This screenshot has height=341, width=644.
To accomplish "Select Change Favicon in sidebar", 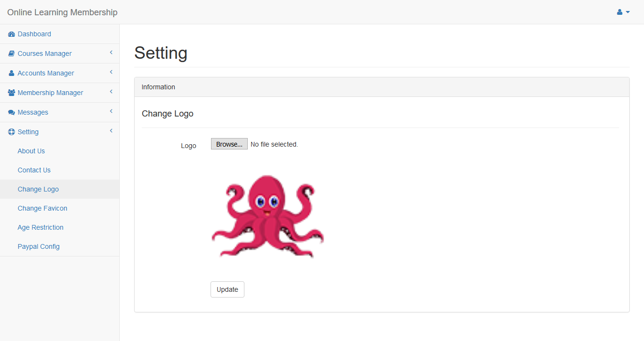I will (x=42, y=208).
